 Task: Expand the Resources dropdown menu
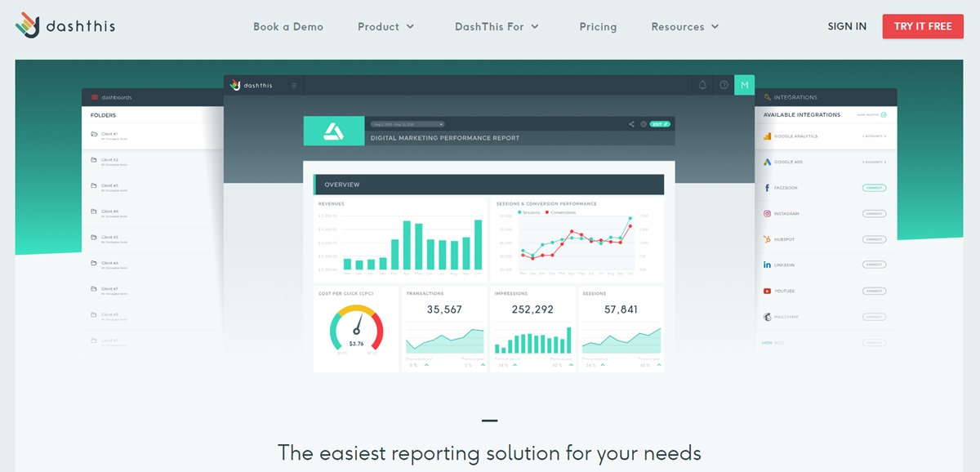tap(685, 26)
